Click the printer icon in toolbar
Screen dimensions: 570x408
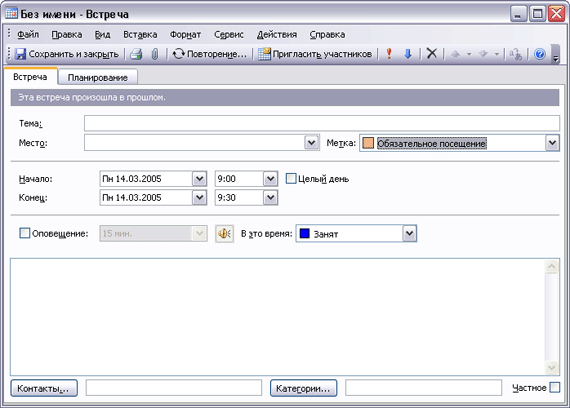(136, 54)
